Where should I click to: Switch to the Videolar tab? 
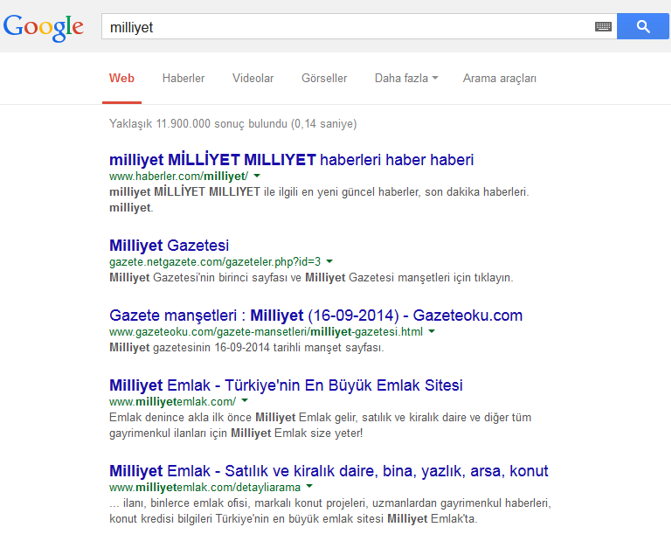tap(253, 78)
